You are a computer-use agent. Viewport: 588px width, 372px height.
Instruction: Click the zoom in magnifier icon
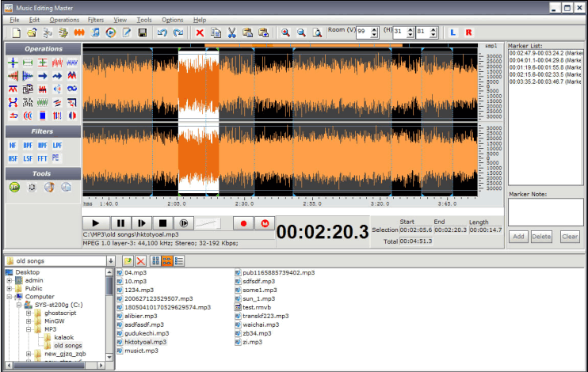pos(284,32)
